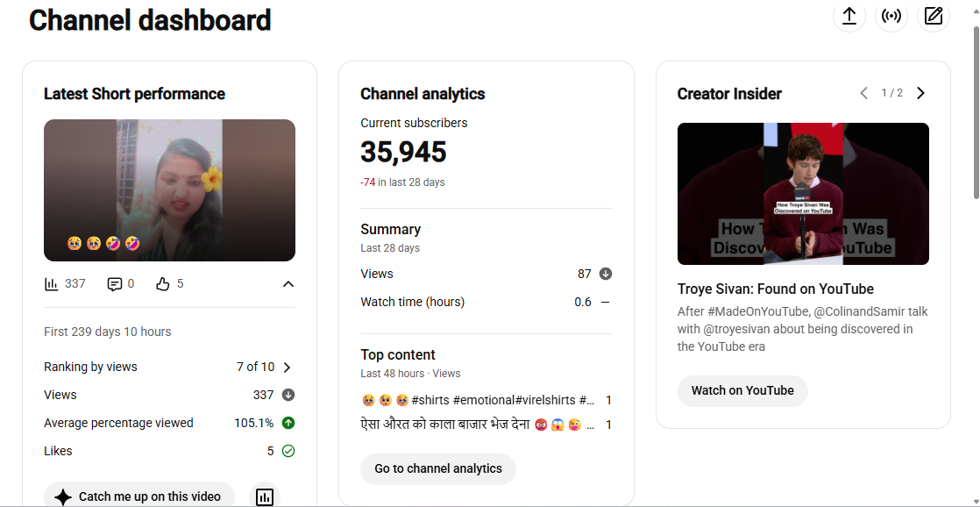
Task: Click the -74 in last 28 days text
Action: (402, 182)
